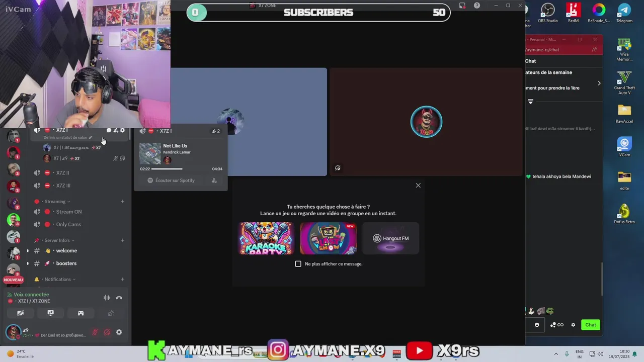Disconnect from the voice channel

click(119, 298)
